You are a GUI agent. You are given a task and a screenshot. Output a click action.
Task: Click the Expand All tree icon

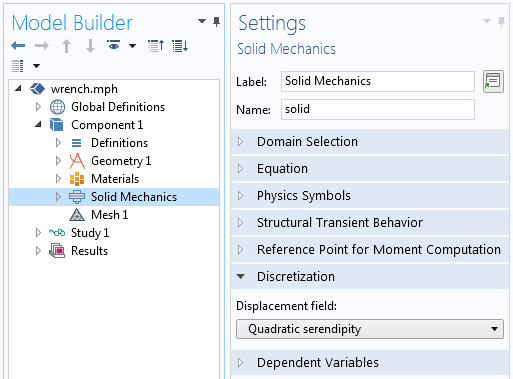[x=180, y=46]
